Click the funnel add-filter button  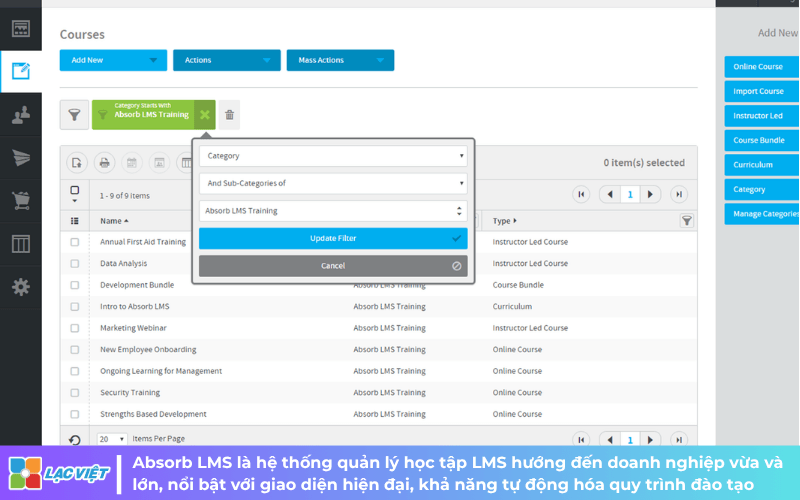74,115
